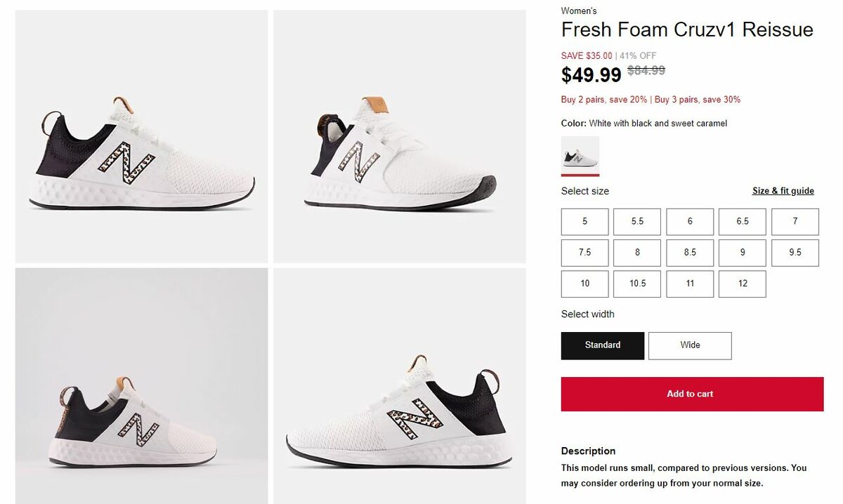Choose size 10

point(584,284)
